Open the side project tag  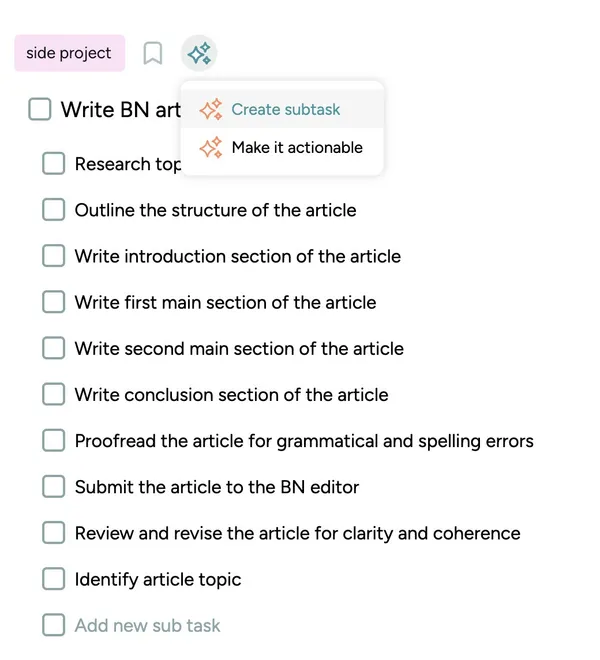69,53
